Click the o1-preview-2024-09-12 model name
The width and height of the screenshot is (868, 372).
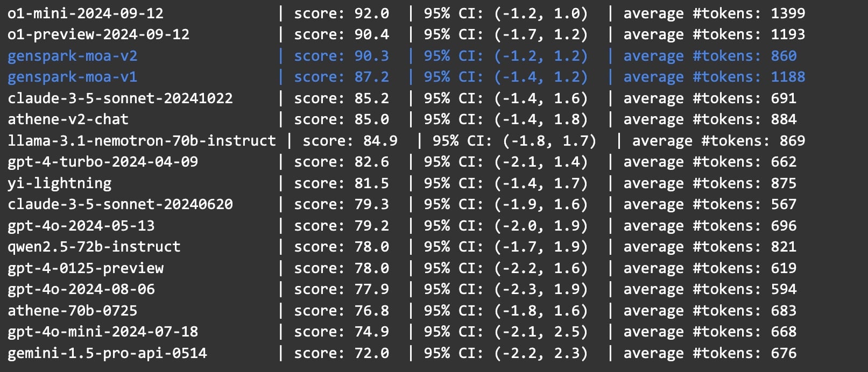[x=98, y=34]
